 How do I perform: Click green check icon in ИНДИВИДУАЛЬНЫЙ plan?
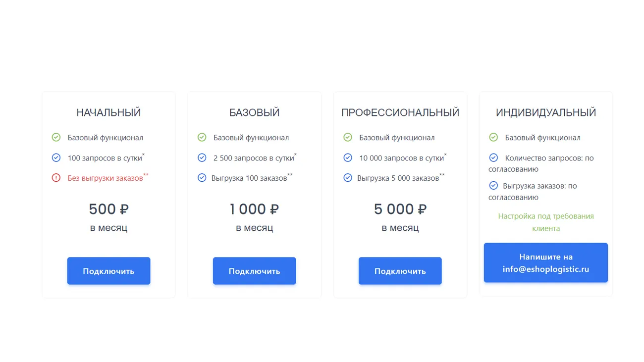pos(493,137)
